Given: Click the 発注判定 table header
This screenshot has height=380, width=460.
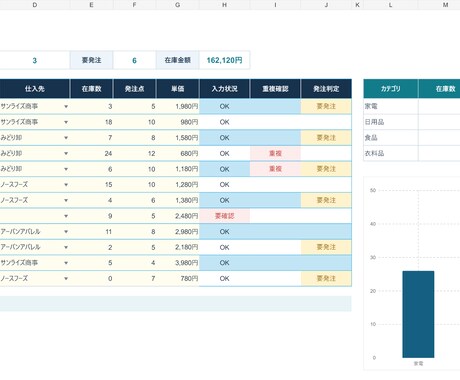Looking at the screenshot, I should (326, 89).
